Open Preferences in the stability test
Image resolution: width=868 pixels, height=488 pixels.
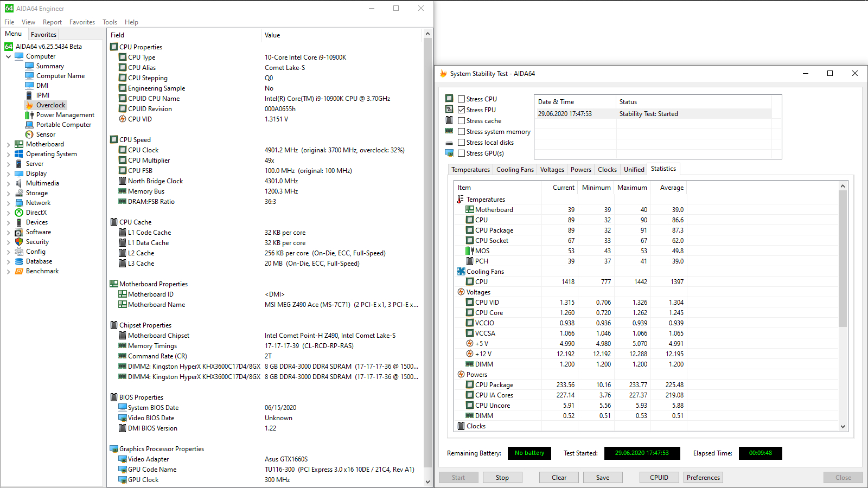tap(703, 478)
